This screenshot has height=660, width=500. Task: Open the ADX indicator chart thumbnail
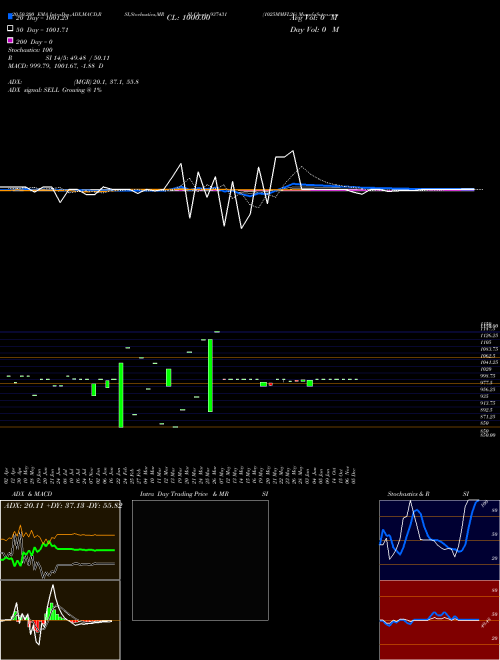(x=60, y=540)
